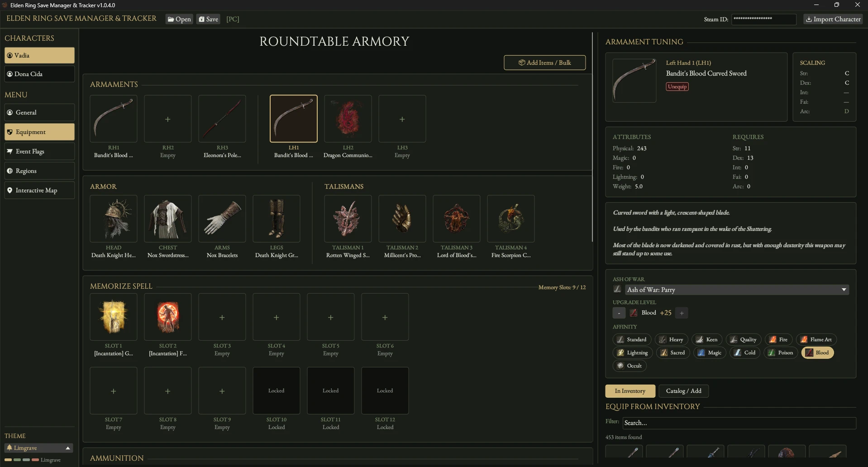Switch to the Catalog / Add tab

coord(684,391)
